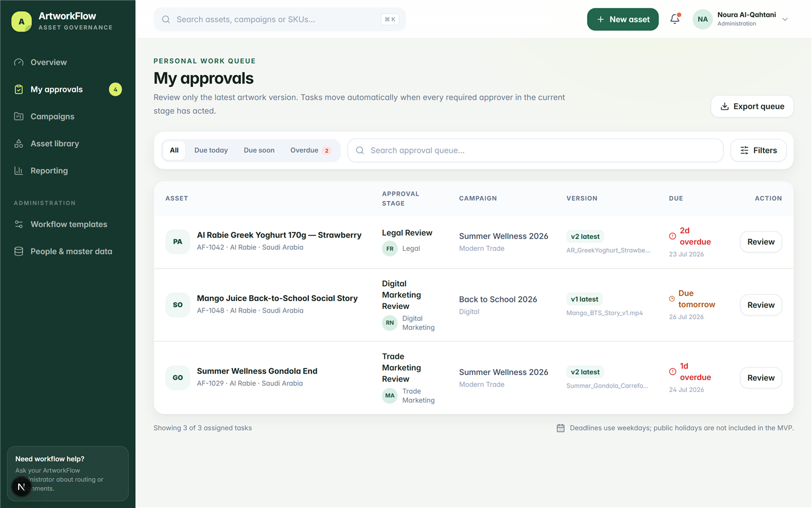Viewport: 812px width, 508px height.
Task: Click the GO asset avatar
Action: pos(178,378)
